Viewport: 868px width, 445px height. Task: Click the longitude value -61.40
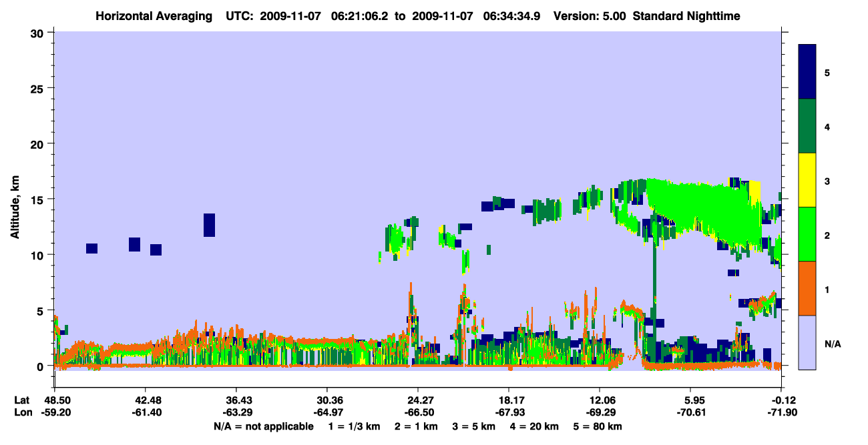pyautogui.click(x=146, y=412)
